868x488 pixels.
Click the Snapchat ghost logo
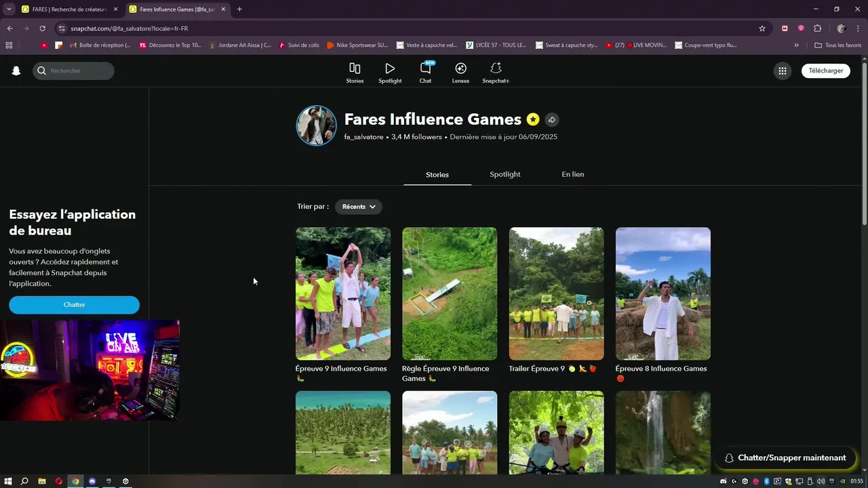tap(16, 70)
